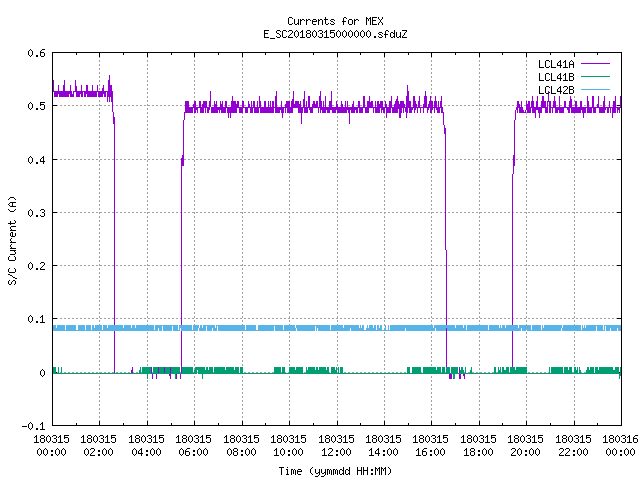Click the x-axis label "Time (yymmdd HH:MM)"

pos(335,471)
